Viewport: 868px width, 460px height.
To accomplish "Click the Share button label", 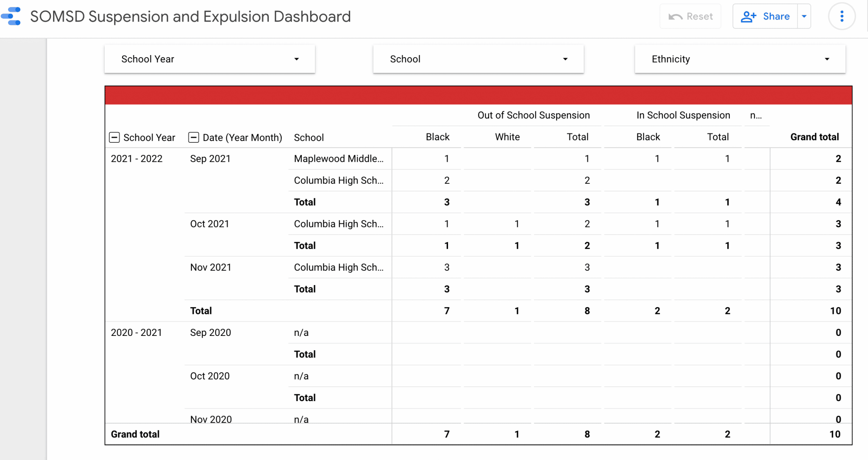I will click(776, 17).
